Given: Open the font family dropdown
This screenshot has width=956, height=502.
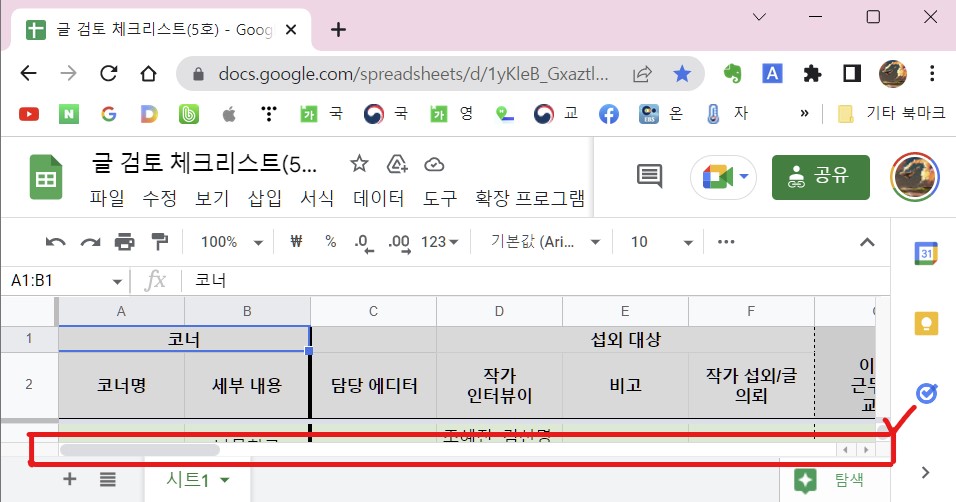Looking at the screenshot, I should point(545,242).
